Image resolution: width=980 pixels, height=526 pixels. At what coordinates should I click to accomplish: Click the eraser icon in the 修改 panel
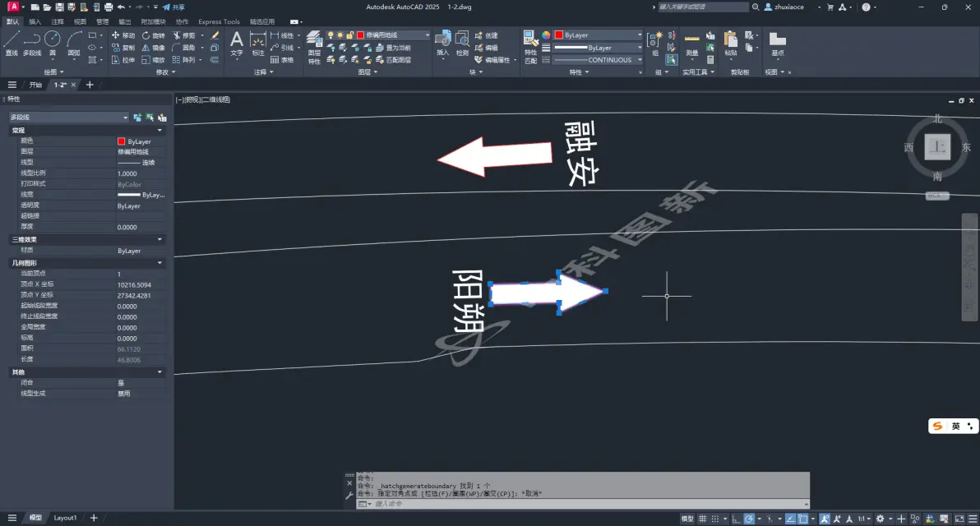point(215,35)
